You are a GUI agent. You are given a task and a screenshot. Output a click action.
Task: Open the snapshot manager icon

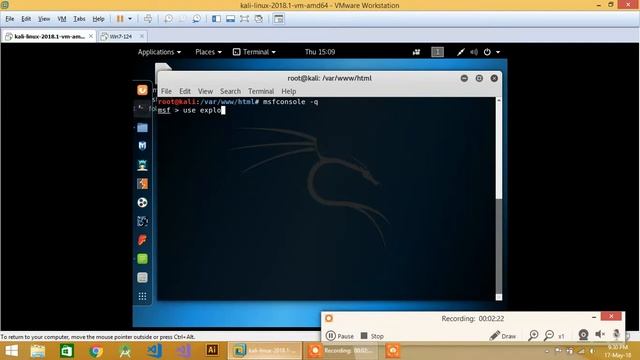point(197,19)
